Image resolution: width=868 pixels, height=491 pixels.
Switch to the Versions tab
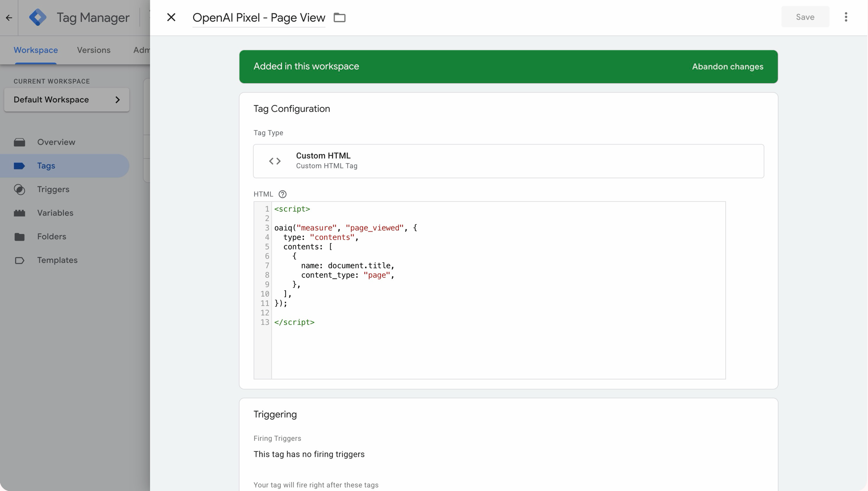pos(94,50)
